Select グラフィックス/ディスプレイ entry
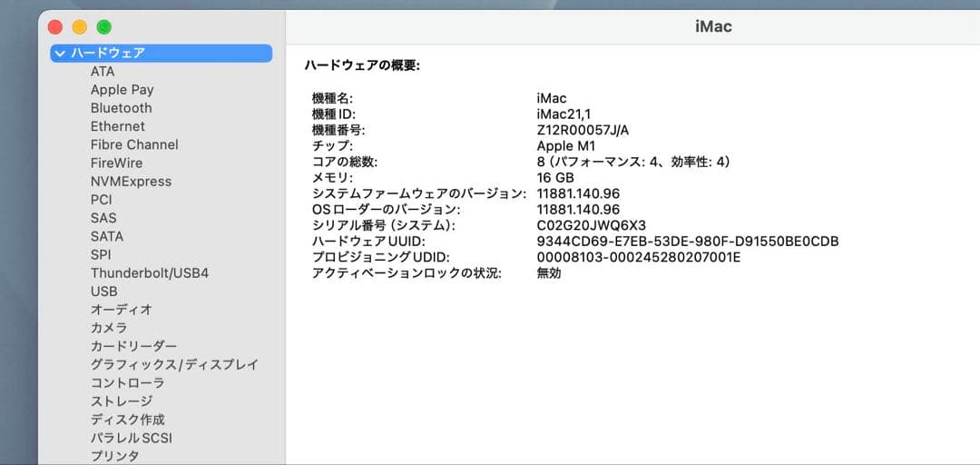 pos(174,364)
